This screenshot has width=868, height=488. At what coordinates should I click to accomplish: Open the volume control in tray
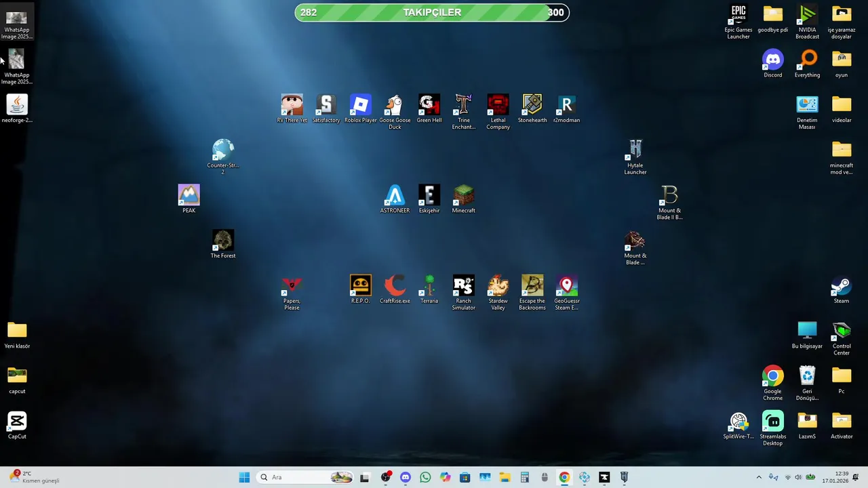click(x=798, y=477)
